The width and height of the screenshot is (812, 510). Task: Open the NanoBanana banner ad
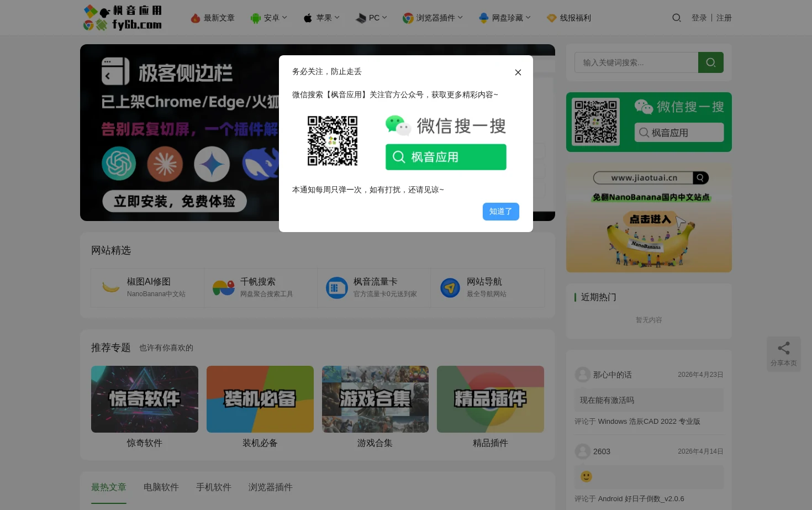649,218
